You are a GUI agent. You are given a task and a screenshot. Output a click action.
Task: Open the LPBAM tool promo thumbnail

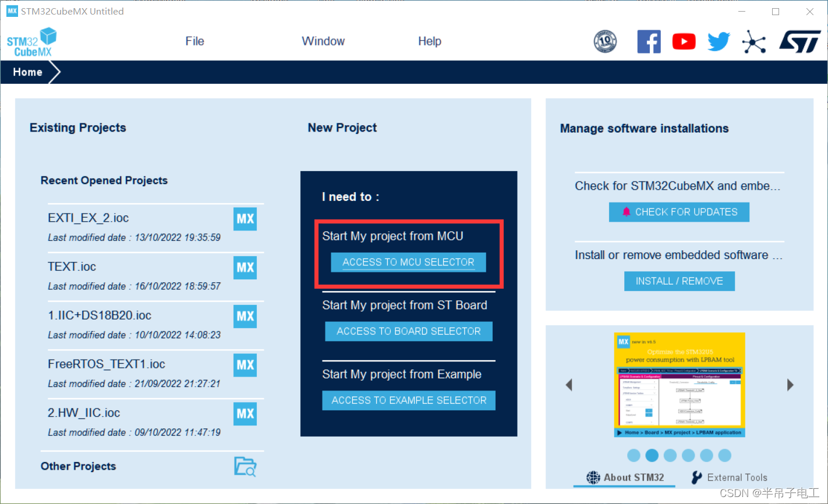pos(680,385)
